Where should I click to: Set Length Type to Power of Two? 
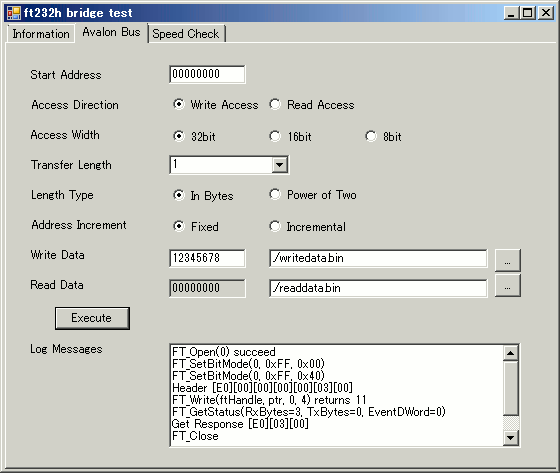(x=313, y=195)
